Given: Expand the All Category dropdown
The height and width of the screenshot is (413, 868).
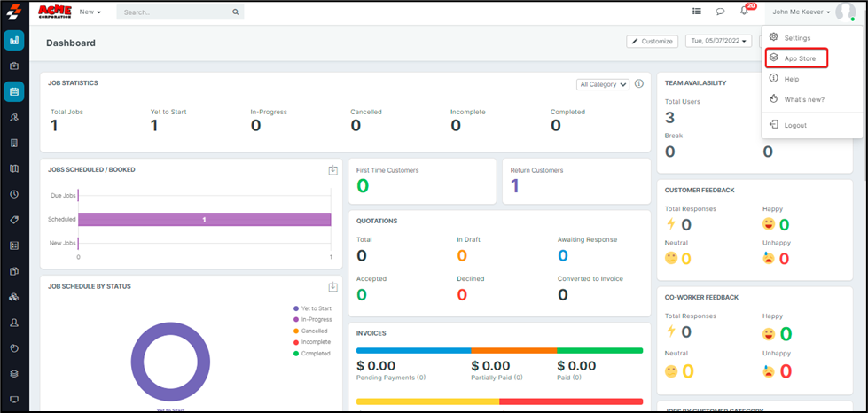Looking at the screenshot, I should [602, 84].
